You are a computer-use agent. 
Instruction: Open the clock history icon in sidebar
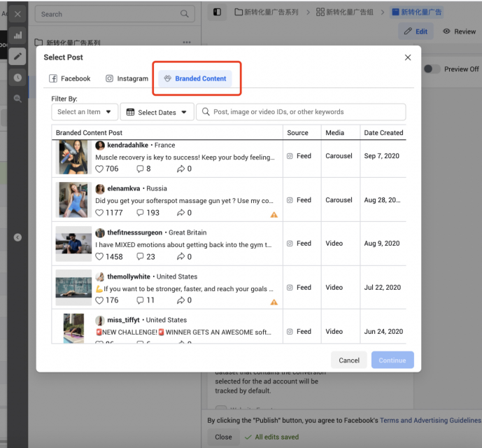click(17, 77)
